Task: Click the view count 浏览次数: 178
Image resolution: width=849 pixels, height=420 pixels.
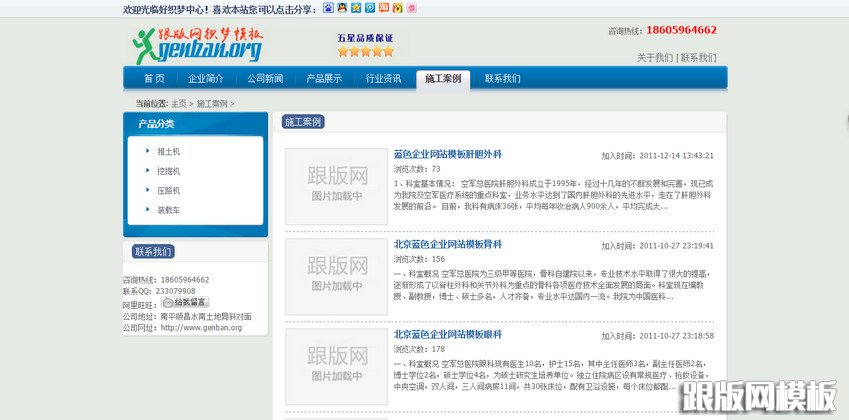Action: (419, 350)
